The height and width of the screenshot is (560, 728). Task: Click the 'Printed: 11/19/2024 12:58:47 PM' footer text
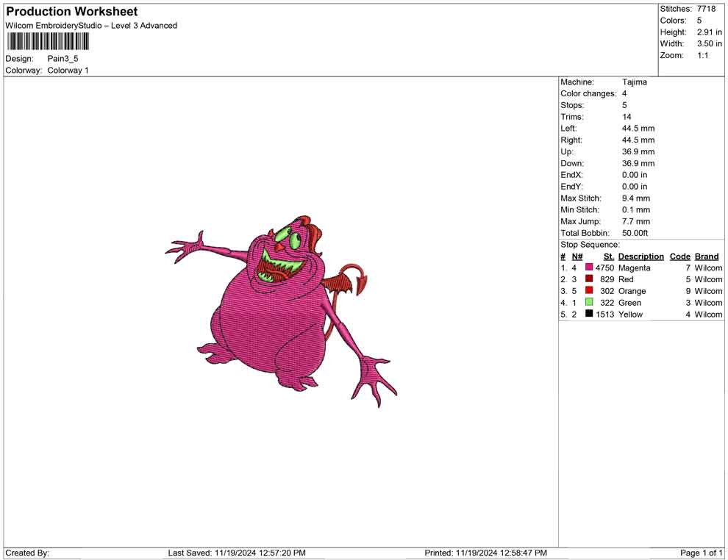[x=485, y=553]
